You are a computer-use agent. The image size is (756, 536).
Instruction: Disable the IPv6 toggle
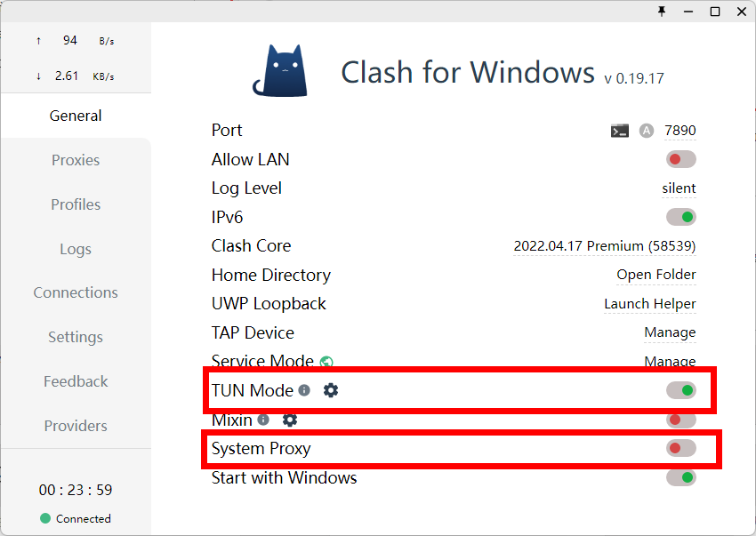click(x=680, y=218)
